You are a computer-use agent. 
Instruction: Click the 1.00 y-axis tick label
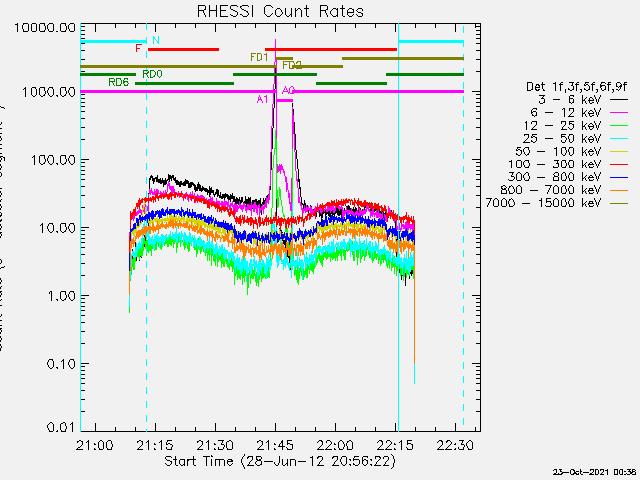point(62,296)
